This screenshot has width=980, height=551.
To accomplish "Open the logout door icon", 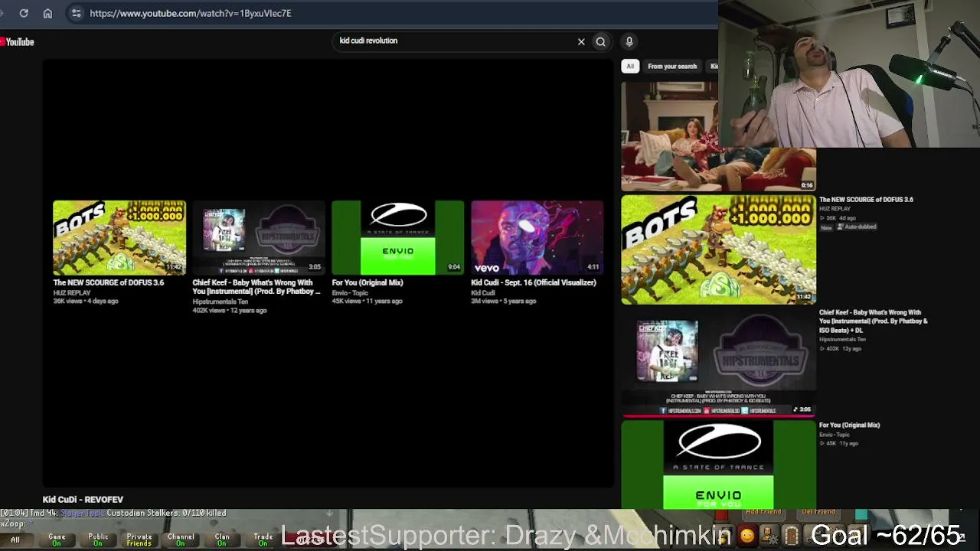I will tap(792, 536).
